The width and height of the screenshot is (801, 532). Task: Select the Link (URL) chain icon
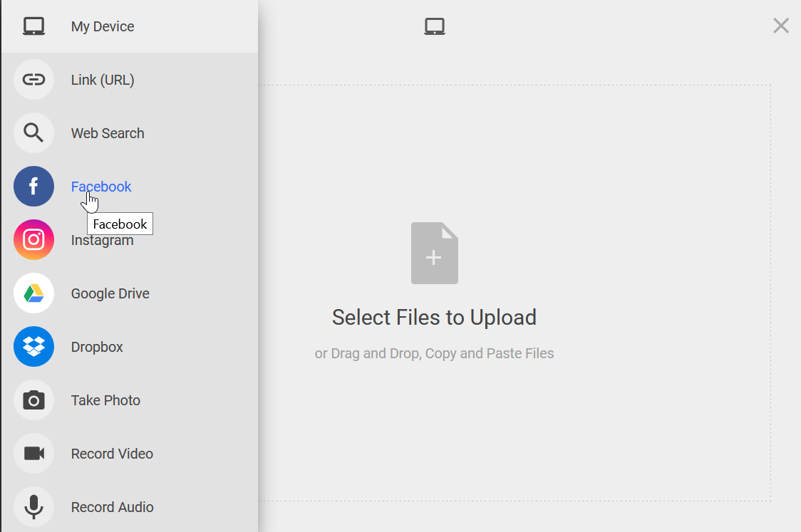(x=33, y=80)
